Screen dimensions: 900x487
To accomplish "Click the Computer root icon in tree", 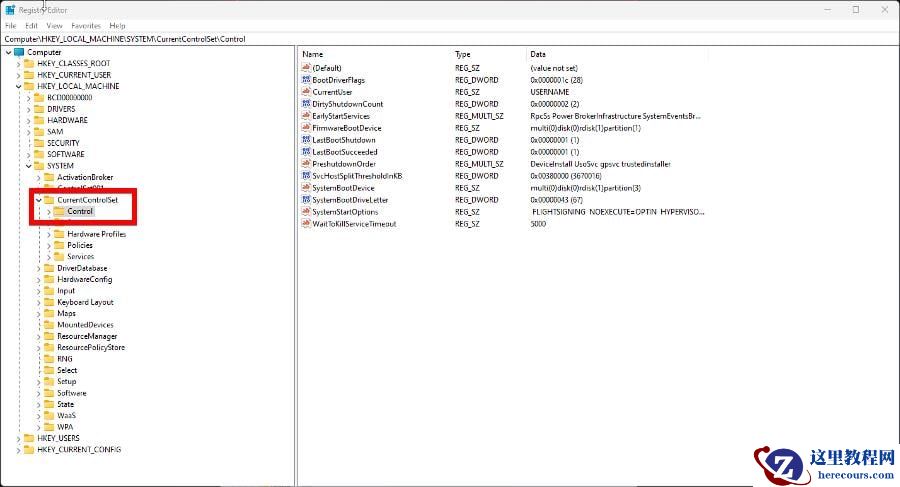I will (19, 52).
